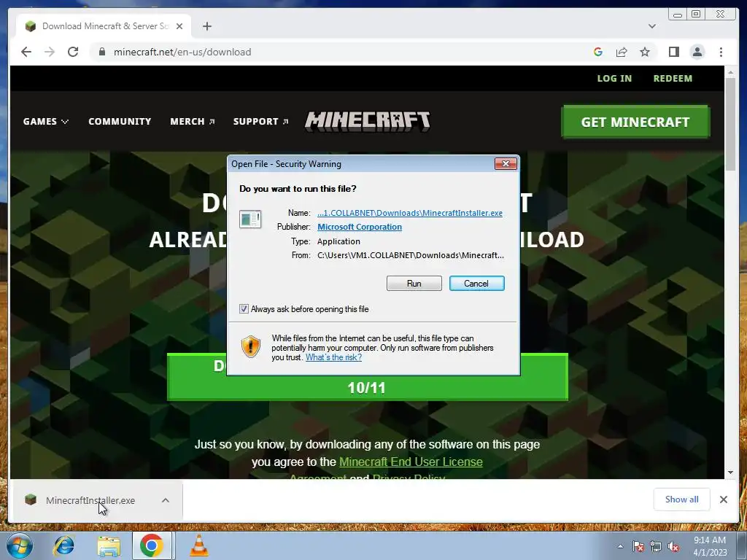
Task: Expand the MinecraftInstaller.exe download options chevron
Action: 166,500
